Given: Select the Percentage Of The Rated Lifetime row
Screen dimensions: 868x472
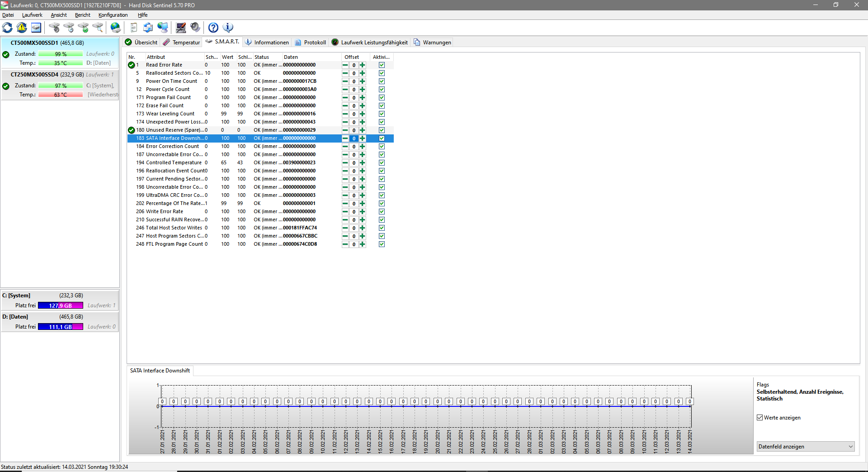Looking at the screenshot, I should pos(260,204).
